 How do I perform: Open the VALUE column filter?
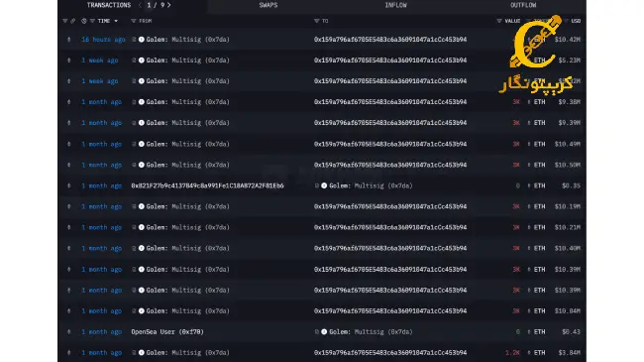click(x=499, y=21)
